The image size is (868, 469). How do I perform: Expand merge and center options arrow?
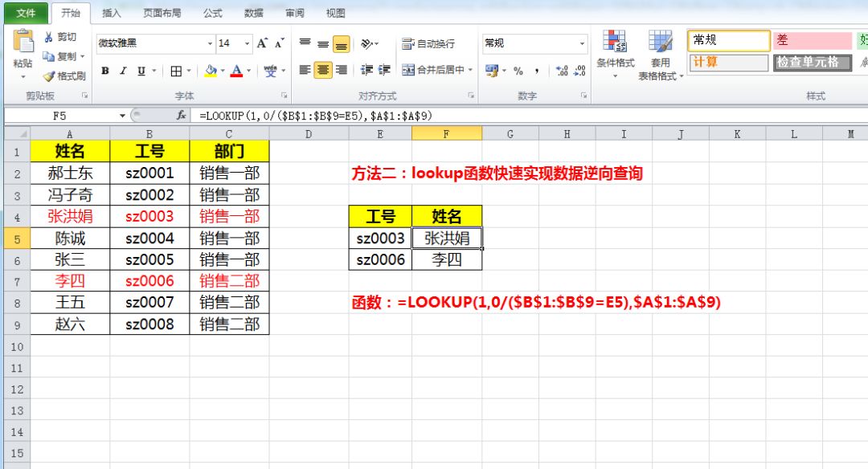click(470, 70)
